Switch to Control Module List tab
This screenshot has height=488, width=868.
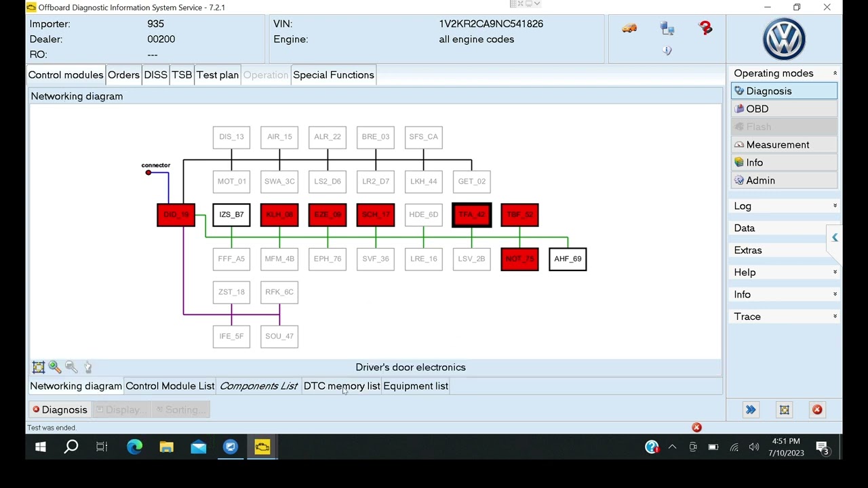(x=170, y=386)
